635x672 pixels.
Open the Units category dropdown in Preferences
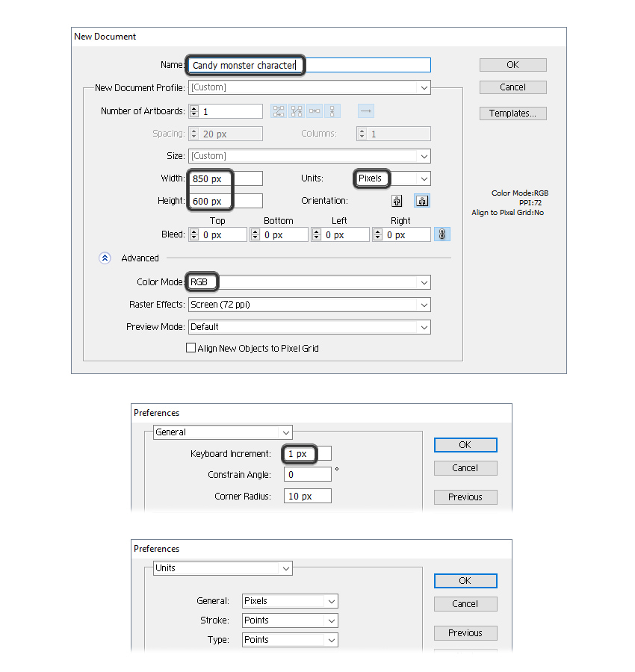click(x=223, y=568)
